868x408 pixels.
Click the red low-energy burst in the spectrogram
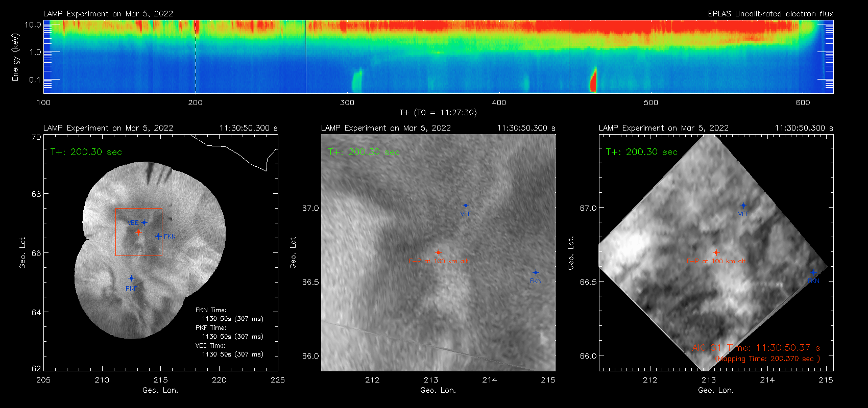pyautogui.click(x=593, y=80)
